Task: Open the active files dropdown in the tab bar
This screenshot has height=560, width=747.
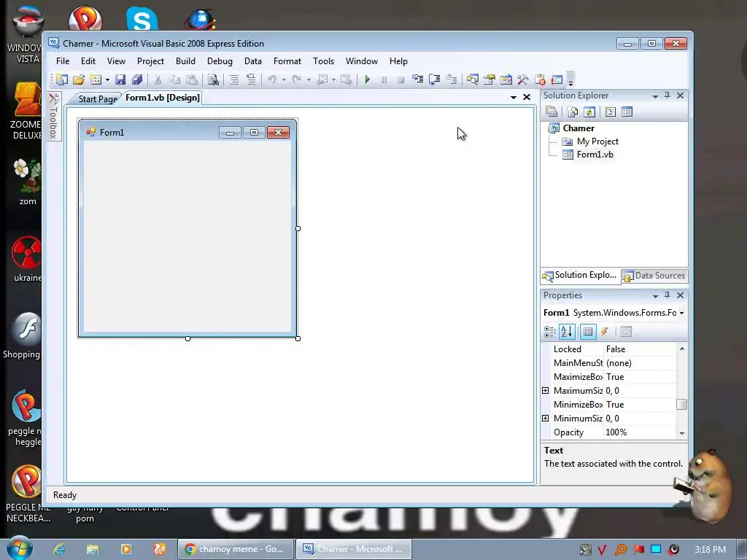Action: pyautogui.click(x=514, y=97)
